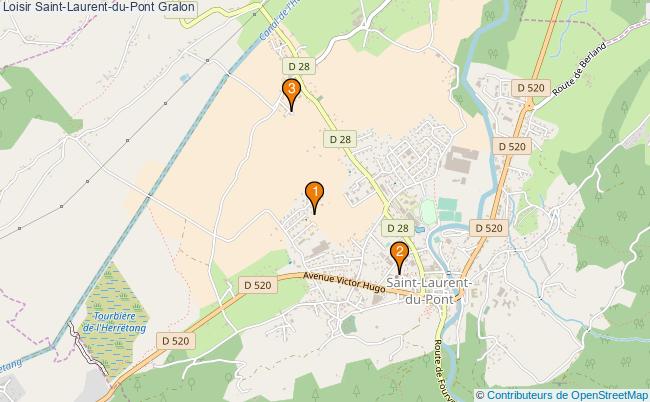The height and width of the screenshot is (402, 650).
Task: Click the green sports field near D 28
Action: tap(428, 212)
